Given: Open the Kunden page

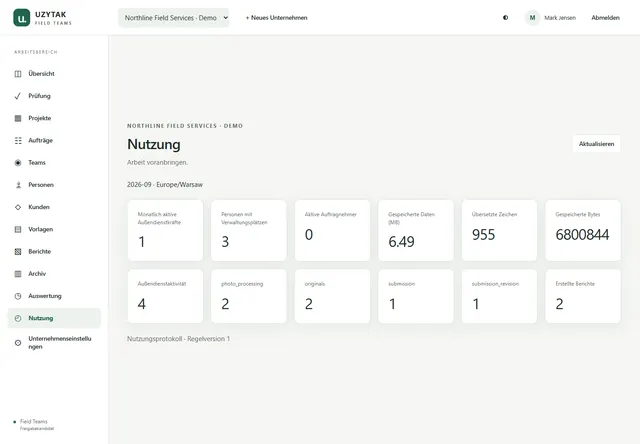Looking at the screenshot, I should click(54, 207).
